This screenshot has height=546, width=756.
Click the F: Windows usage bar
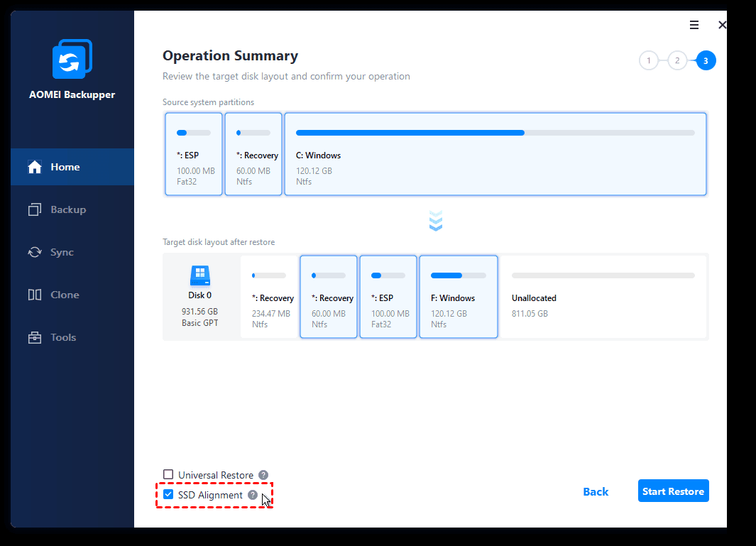tap(459, 275)
